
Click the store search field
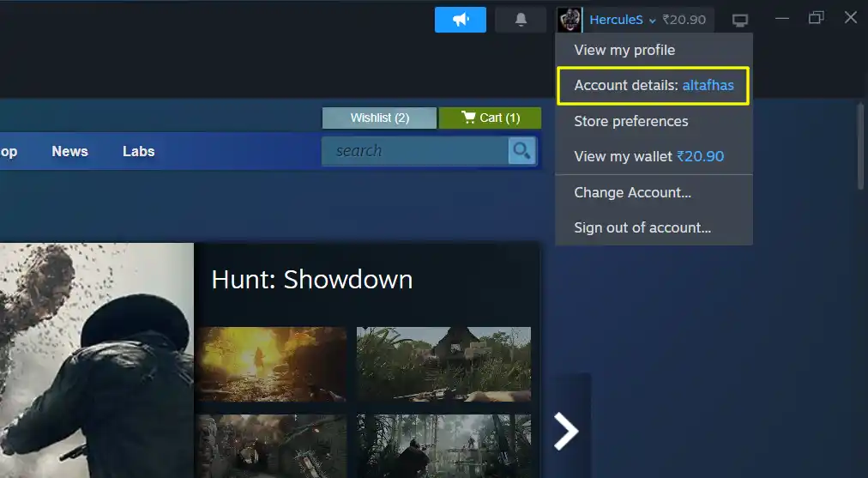pyautogui.click(x=414, y=151)
